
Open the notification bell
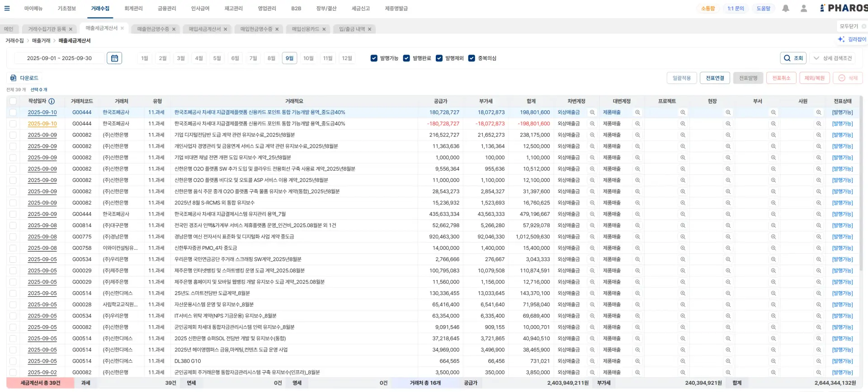(786, 8)
